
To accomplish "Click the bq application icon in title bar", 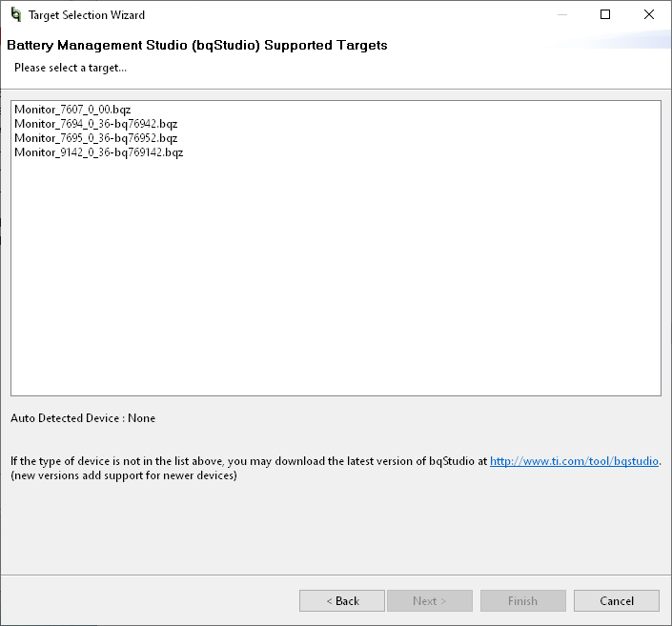I will click(x=15, y=15).
